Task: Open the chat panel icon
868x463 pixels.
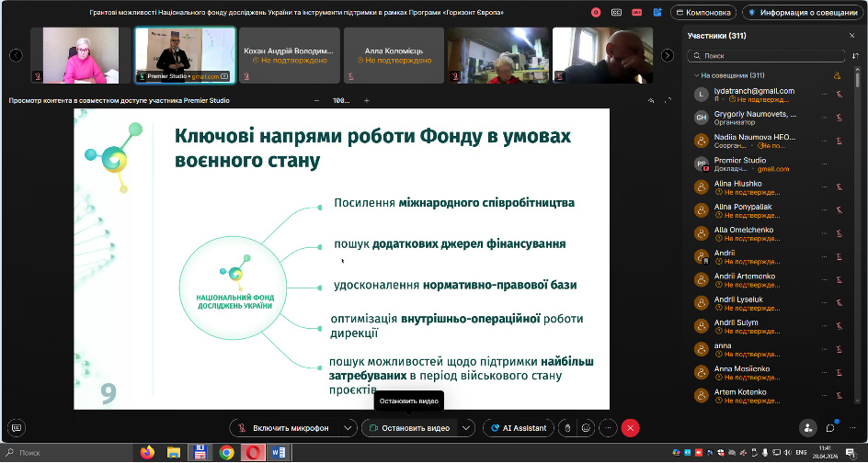Action: 829,427
